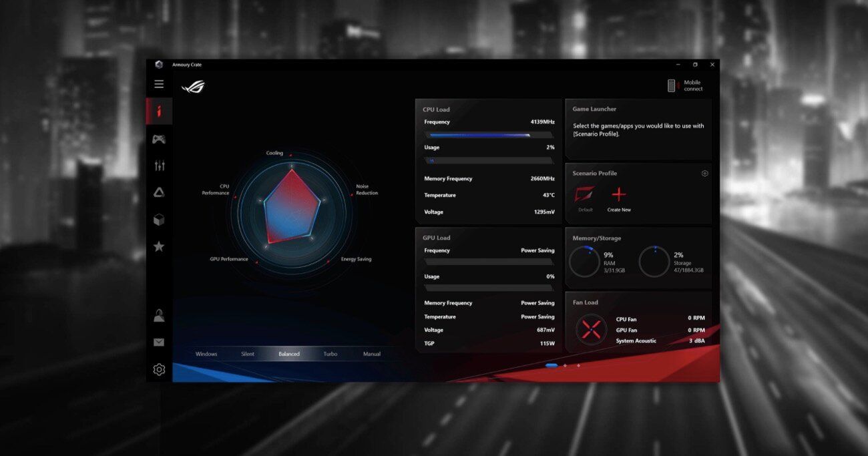Open the user center lock icon

[159, 316]
